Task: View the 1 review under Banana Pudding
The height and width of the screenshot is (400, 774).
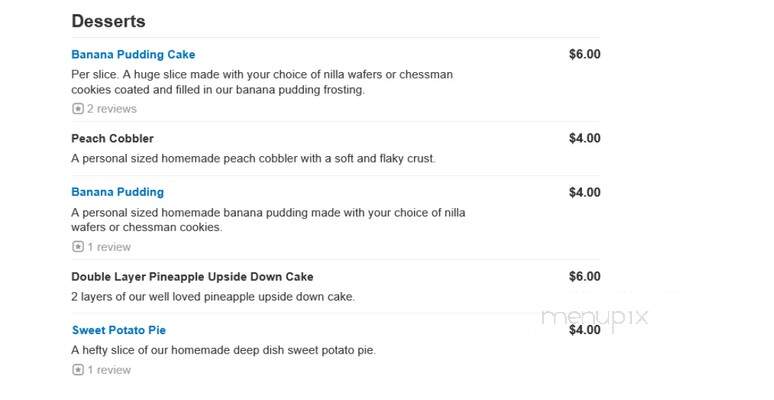Action: pyautogui.click(x=109, y=247)
